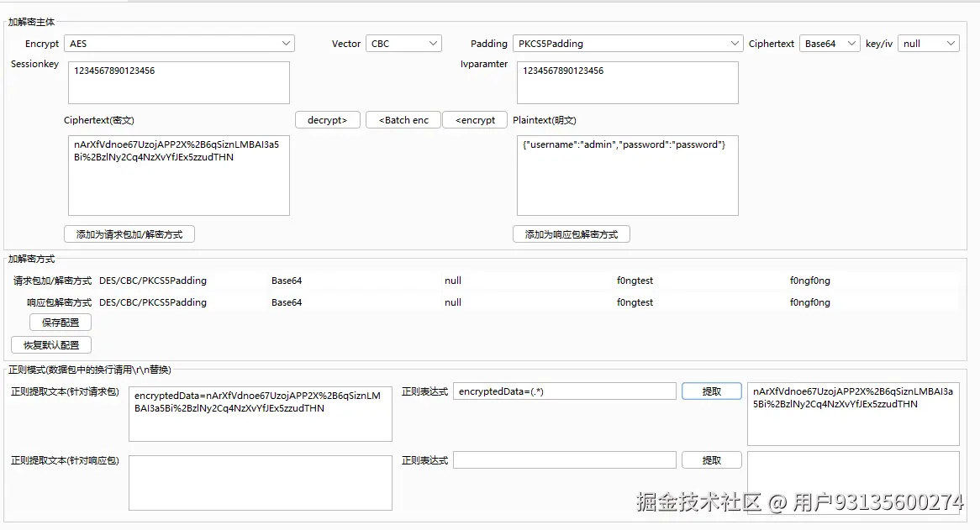Click regex field containing encryptedData=(.*)
Viewport: 980px width, 530px height.
pos(564,391)
